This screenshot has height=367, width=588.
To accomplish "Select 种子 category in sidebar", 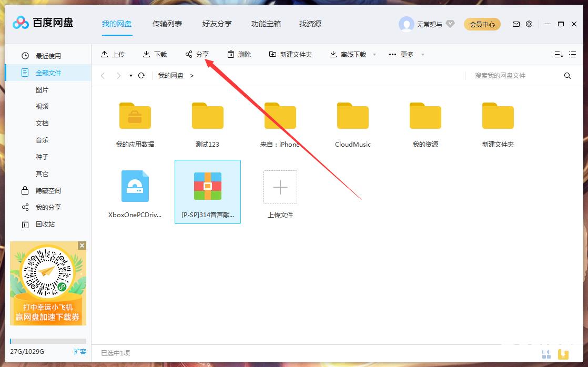I will (x=42, y=157).
